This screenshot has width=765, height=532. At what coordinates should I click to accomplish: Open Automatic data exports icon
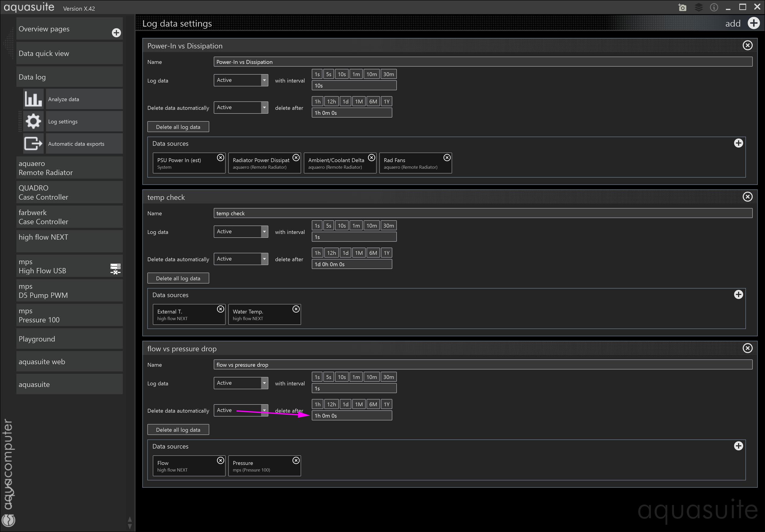[x=33, y=144]
